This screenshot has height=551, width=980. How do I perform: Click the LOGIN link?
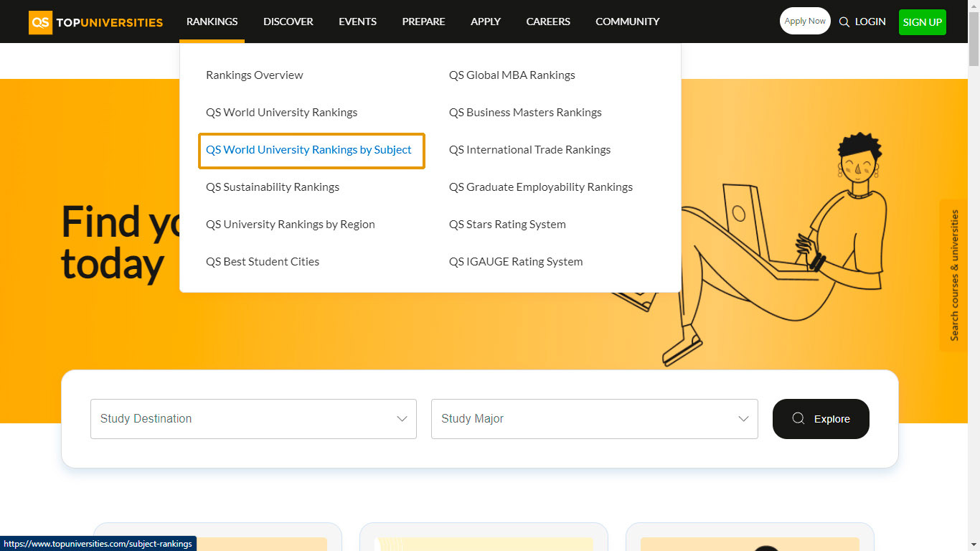(870, 22)
